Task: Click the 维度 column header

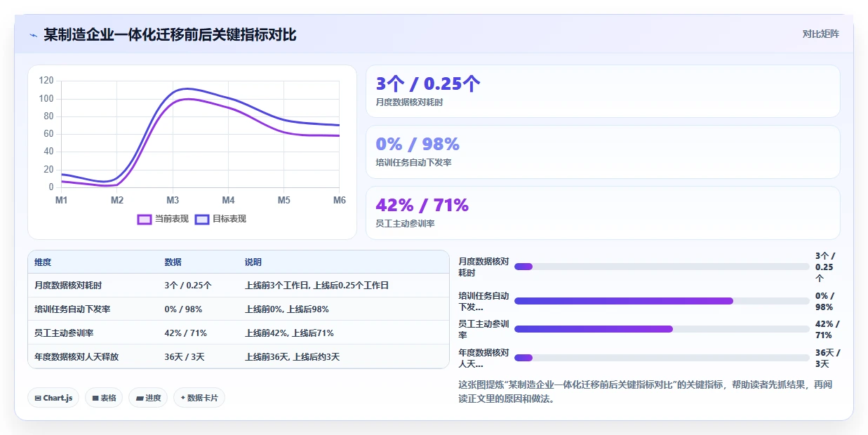Action: coord(43,262)
